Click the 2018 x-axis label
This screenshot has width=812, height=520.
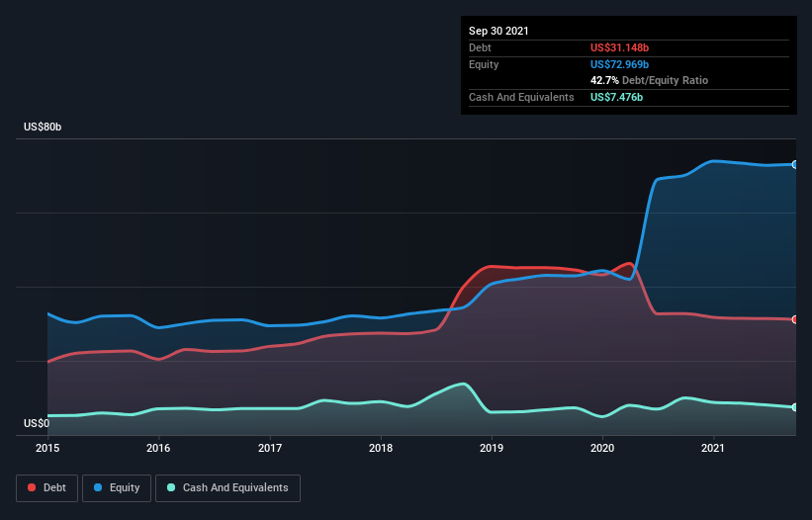click(x=381, y=448)
